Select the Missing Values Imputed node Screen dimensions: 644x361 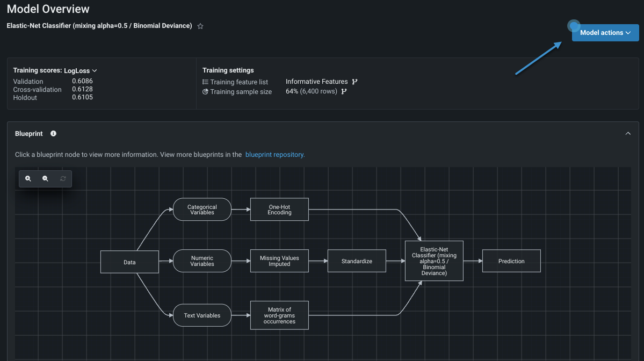point(279,261)
